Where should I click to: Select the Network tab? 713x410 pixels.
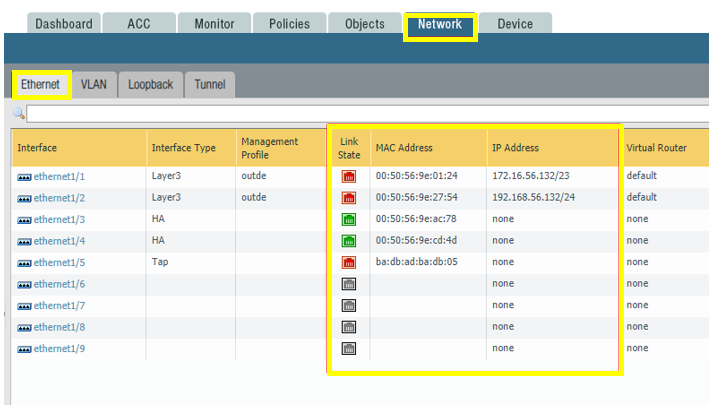tap(440, 24)
